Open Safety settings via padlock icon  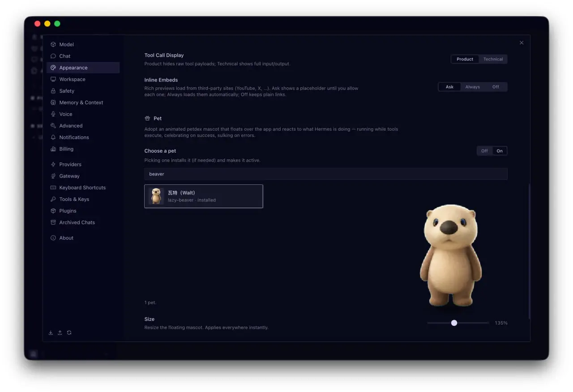click(53, 91)
